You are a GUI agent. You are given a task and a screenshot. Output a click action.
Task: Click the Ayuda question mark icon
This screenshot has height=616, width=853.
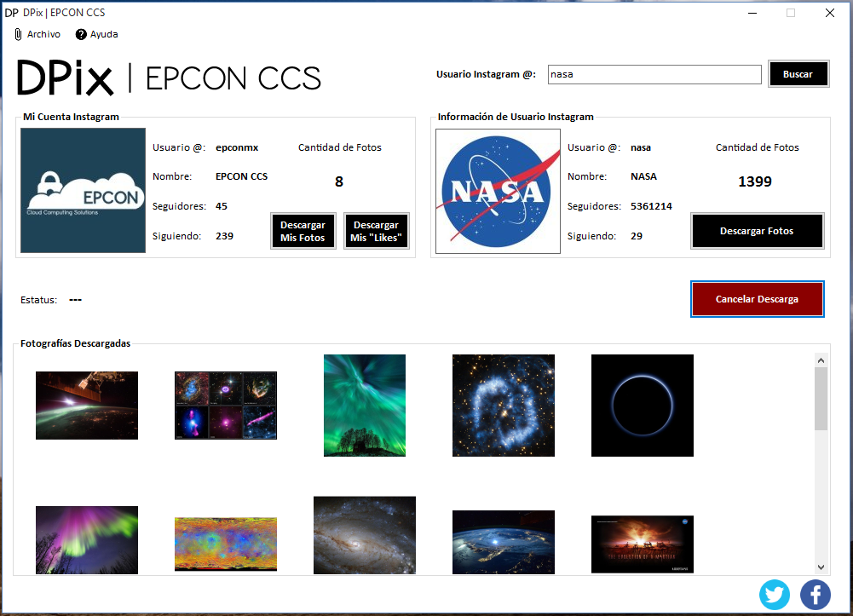80,34
